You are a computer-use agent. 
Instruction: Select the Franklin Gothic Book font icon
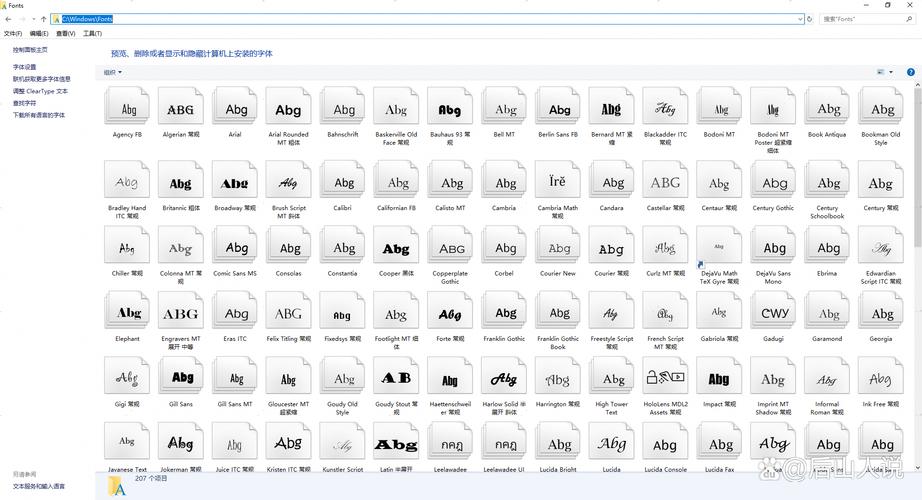[558, 311]
